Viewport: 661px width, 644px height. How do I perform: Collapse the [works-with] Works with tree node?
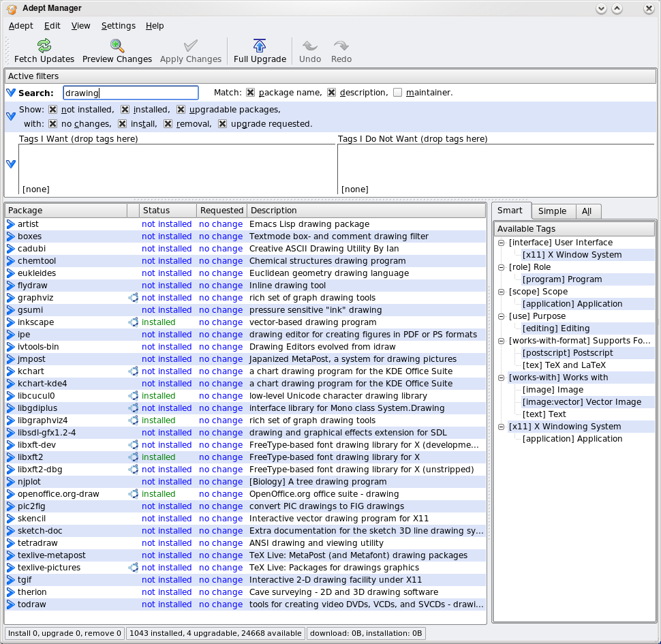click(502, 378)
